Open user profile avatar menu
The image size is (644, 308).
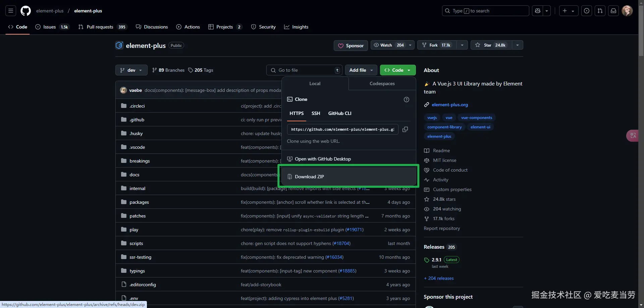(x=627, y=11)
